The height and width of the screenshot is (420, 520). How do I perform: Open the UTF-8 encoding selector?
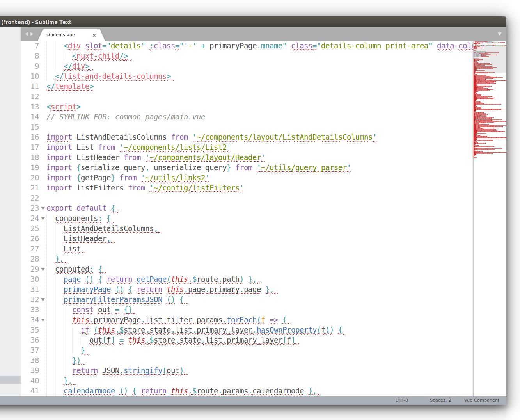[x=401, y=400]
